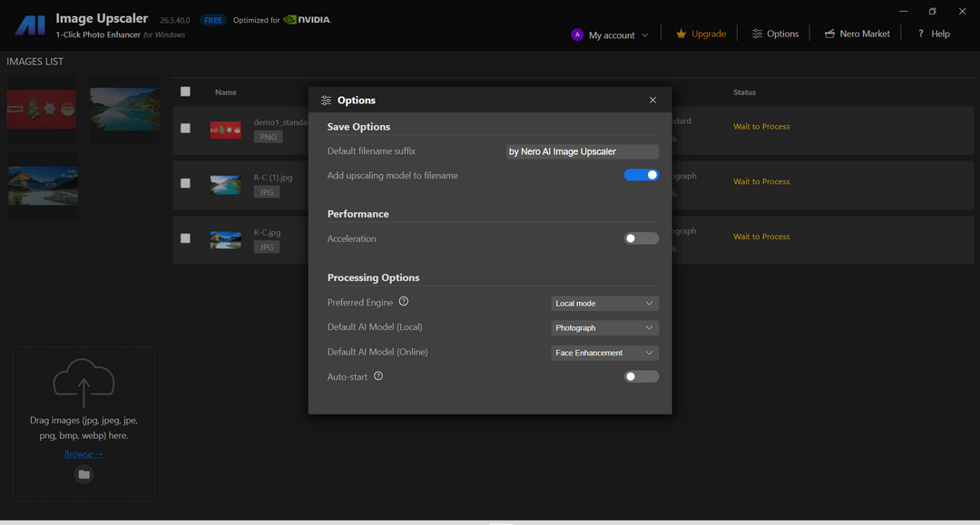980x525 pixels.
Task: Click the folder icon below the Browse link
Action: pyautogui.click(x=83, y=474)
